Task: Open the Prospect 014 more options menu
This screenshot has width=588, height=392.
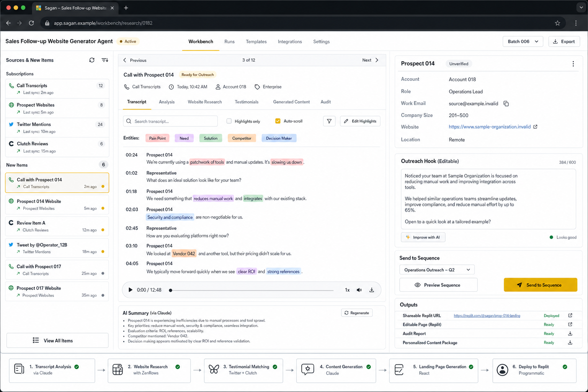Action: tap(573, 64)
